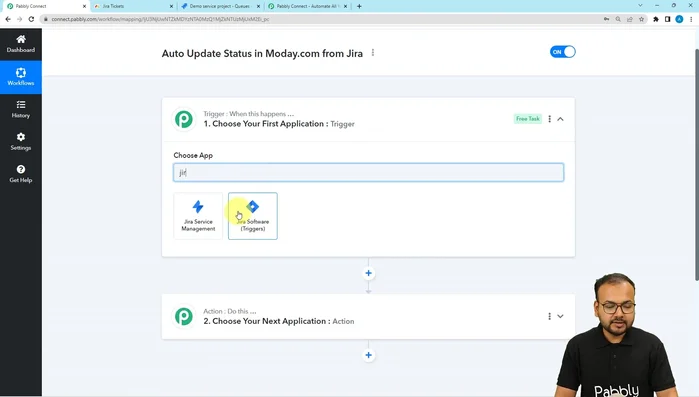Focus the Choose App search field
This screenshot has width=699, height=397.
368,172
